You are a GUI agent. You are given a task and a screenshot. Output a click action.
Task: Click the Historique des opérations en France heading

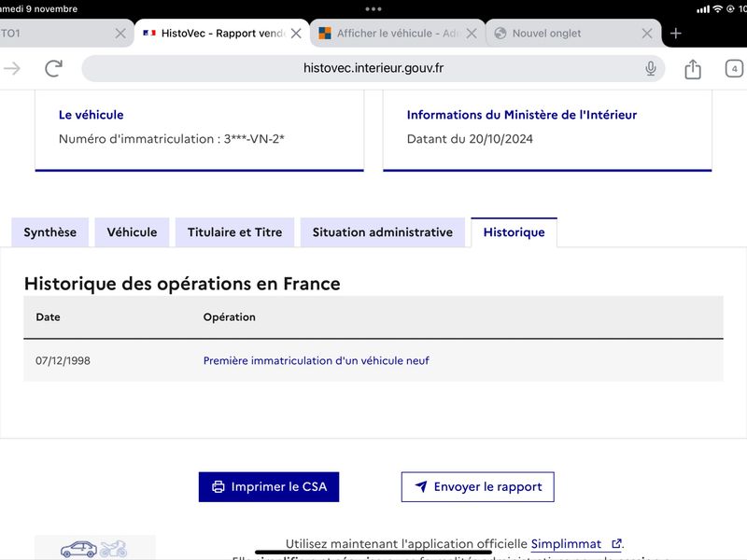[x=182, y=284]
